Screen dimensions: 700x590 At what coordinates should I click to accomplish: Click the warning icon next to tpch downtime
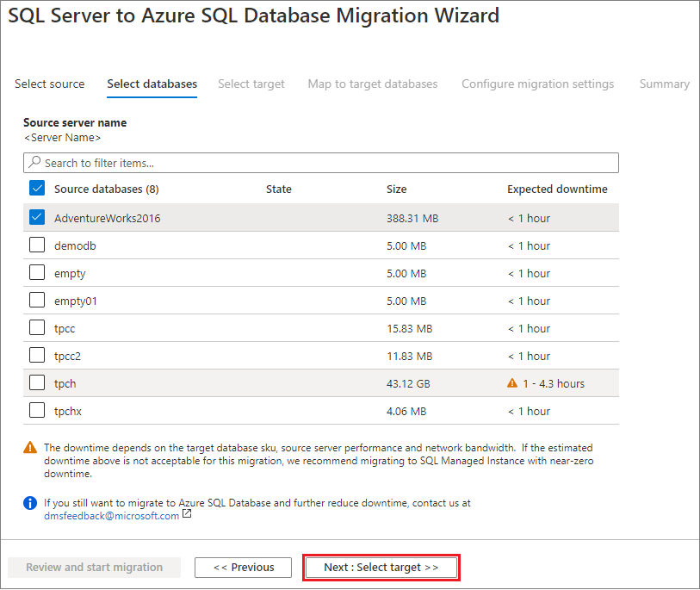coord(512,383)
